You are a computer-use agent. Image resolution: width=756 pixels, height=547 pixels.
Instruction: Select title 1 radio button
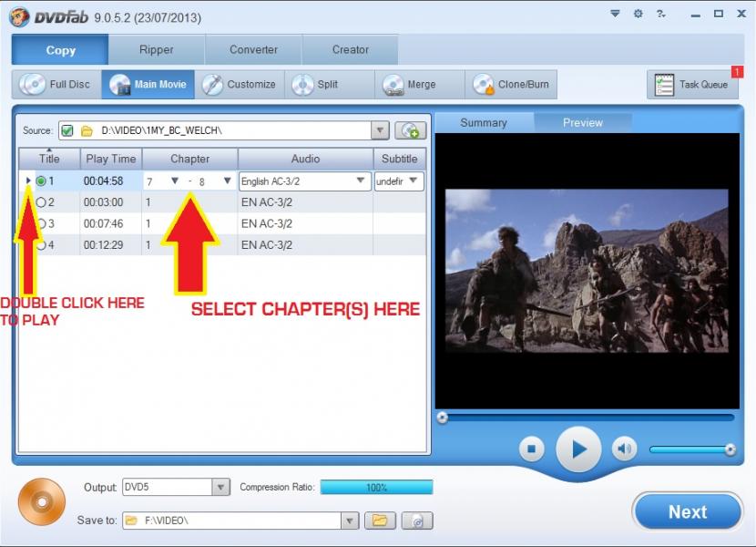pyautogui.click(x=41, y=181)
